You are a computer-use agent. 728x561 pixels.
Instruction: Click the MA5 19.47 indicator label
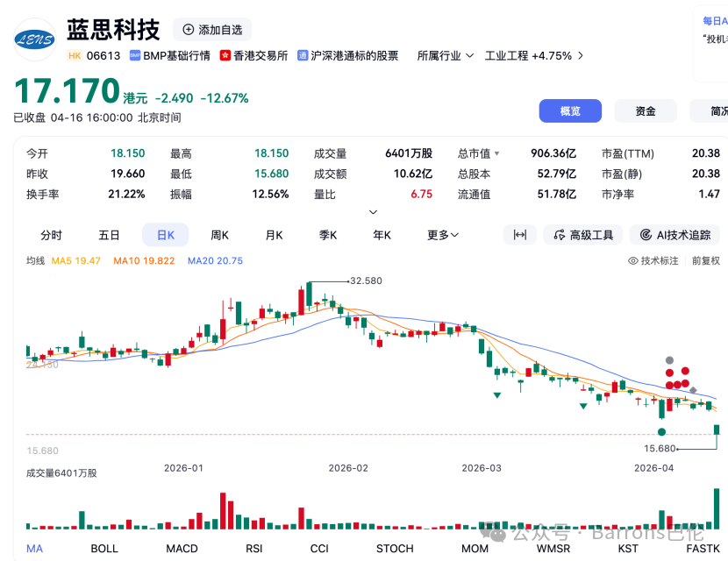[x=75, y=261]
